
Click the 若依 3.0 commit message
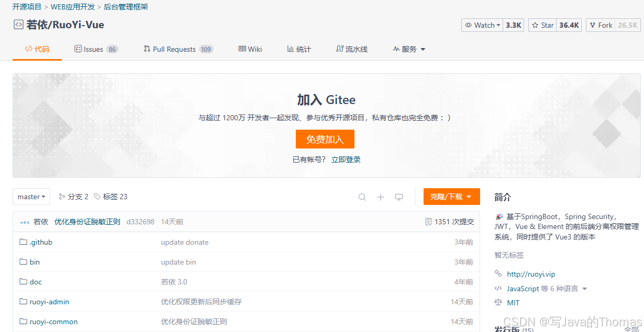(174, 282)
